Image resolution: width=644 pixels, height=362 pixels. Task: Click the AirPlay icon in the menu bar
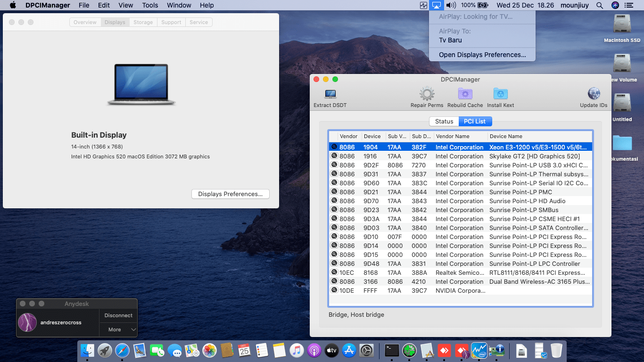[x=437, y=5]
